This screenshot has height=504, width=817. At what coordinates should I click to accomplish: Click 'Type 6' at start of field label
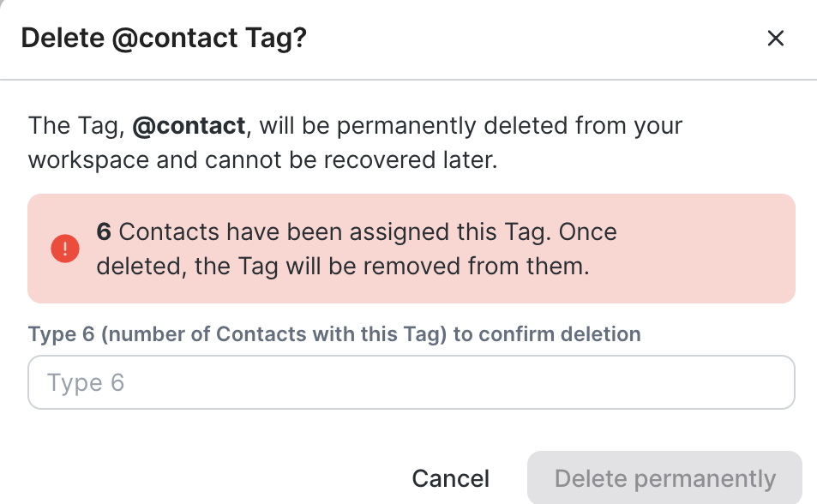coord(62,333)
